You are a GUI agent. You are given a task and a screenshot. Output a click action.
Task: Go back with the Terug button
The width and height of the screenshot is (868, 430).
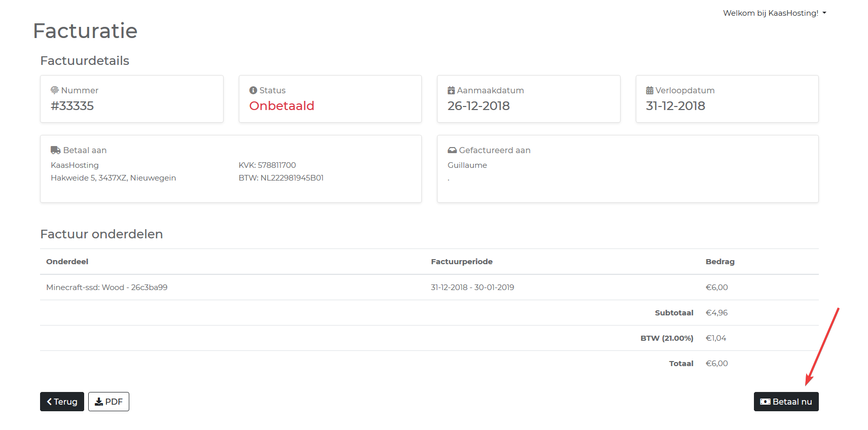pos(62,402)
